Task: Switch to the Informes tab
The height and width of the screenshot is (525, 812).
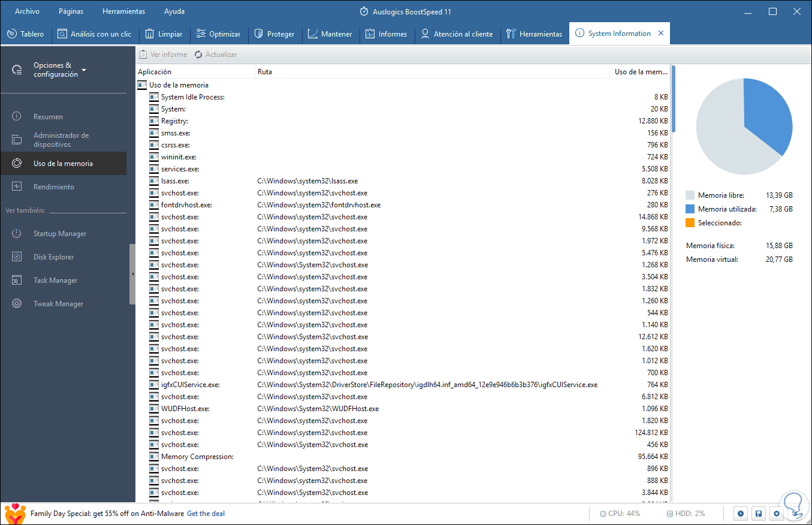Action: pos(387,34)
